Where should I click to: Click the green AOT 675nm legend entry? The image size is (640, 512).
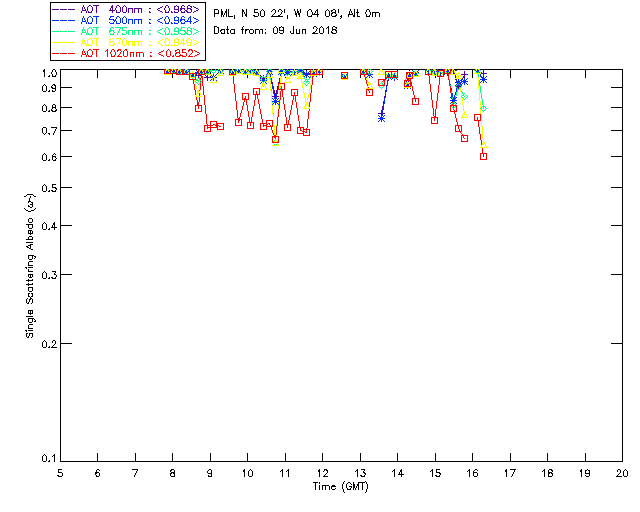(127, 31)
